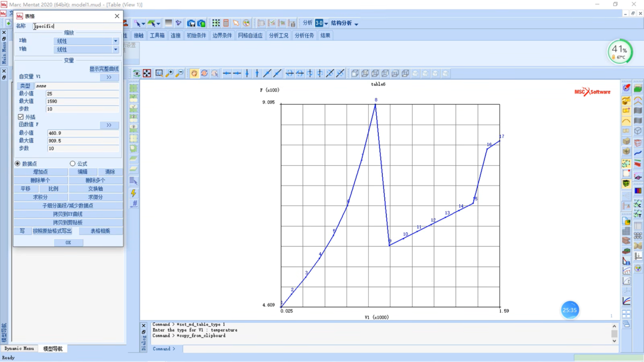Click the zoom box selection icon
The height and width of the screenshot is (362, 644).
(x=159, y=73)
